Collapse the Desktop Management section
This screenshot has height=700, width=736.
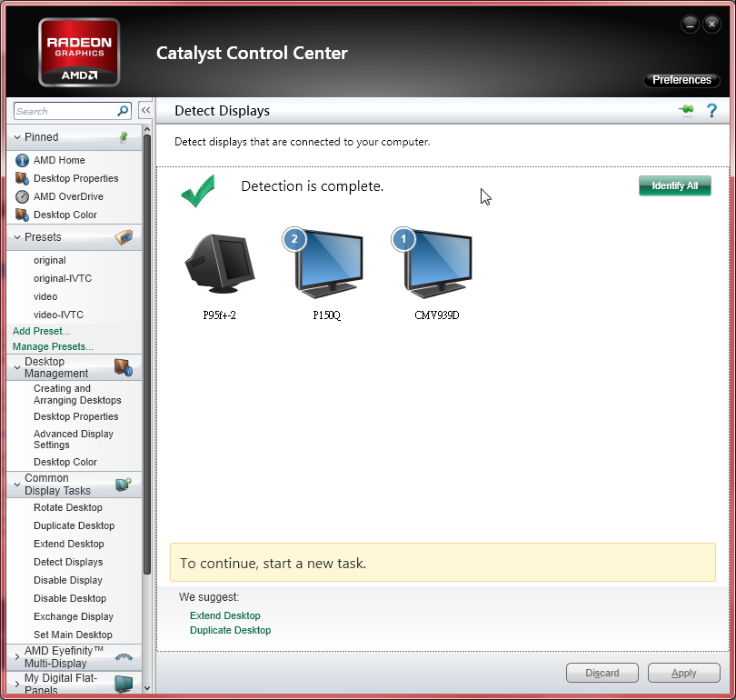(17, 367)
